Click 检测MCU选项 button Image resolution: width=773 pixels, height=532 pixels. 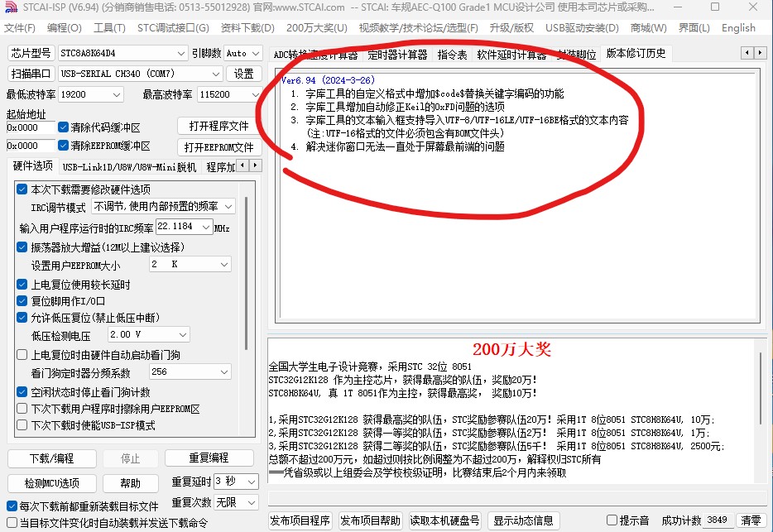point(52,483)
